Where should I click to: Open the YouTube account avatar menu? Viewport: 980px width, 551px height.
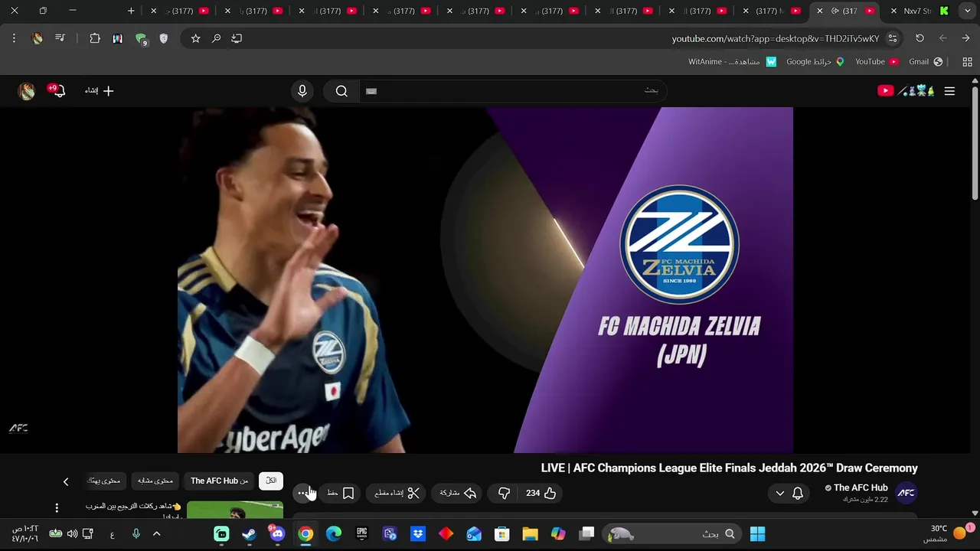(27, 91)
